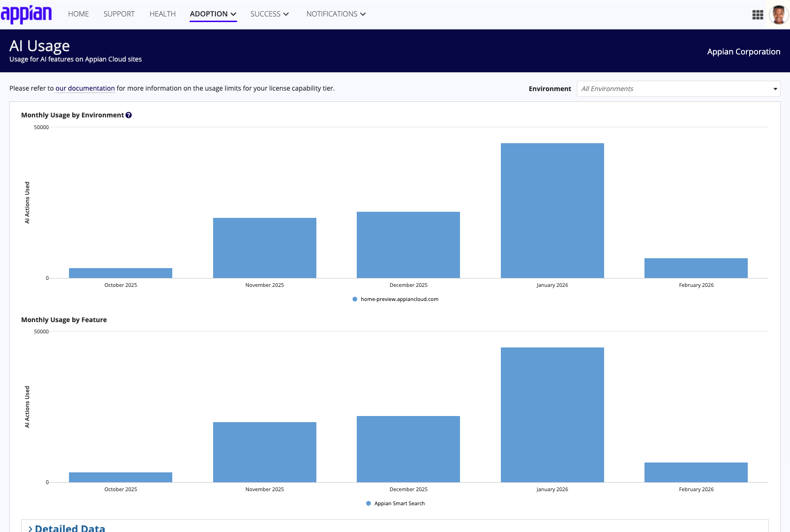Go to the Home tab
790x532 pixels.
pos(78,14)
